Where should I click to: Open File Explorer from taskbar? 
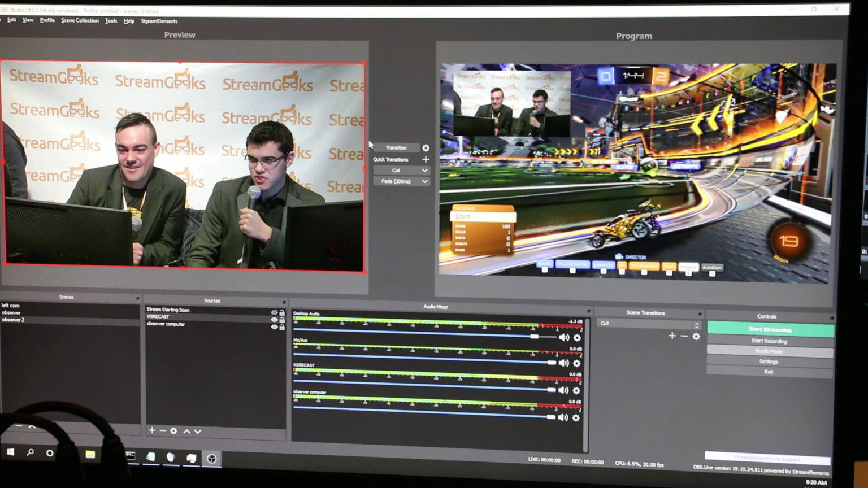point(90,454)
